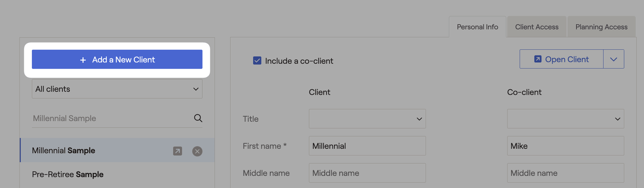
Task: Open the All clients dropdown
Action: coord(117,89)
